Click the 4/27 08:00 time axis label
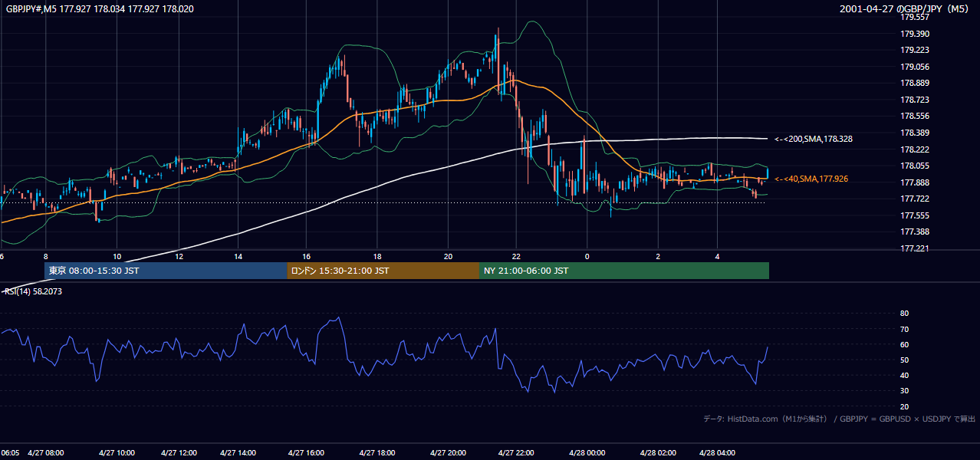This screenshot has height=460, width=980. click(x=46, y=453)
